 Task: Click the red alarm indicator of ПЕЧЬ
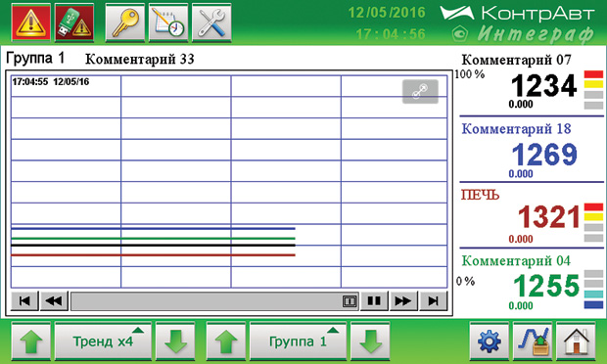593,207
